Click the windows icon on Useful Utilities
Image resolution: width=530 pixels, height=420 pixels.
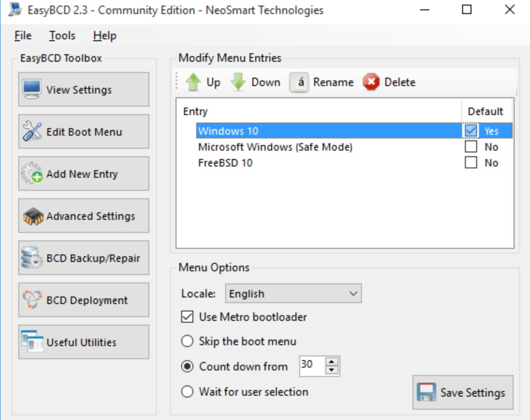32,341
